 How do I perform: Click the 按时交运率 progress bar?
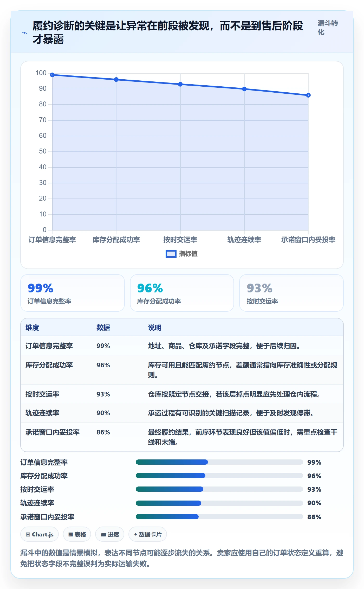click(x=219, y=489)
